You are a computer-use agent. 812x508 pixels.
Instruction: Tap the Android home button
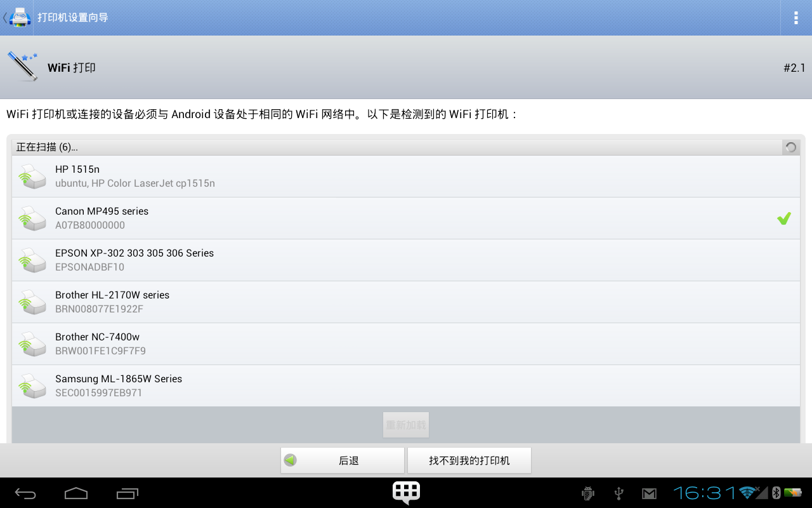click(76, 493)
